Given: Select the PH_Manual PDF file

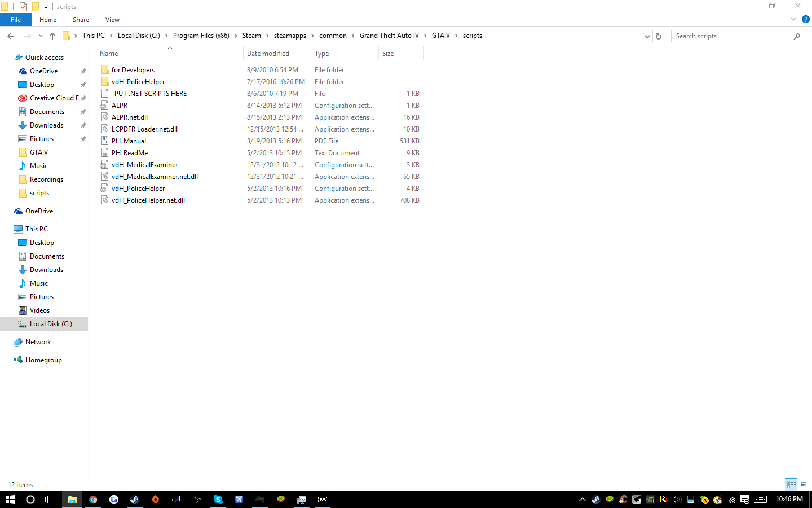Looking at the screenshot, I should pyautogui.click(x=129, y=141).
